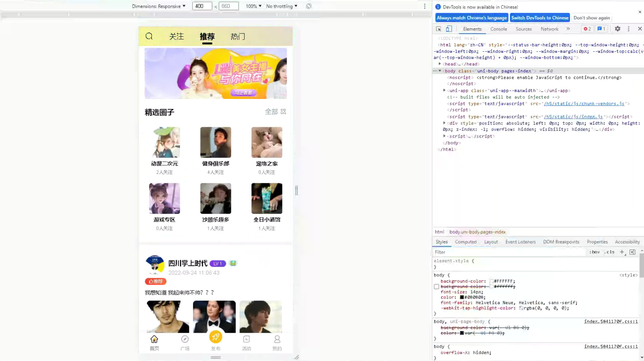Open the Layout tab
644x361 pixels.
pyautogui.click(x=491, y=242)
